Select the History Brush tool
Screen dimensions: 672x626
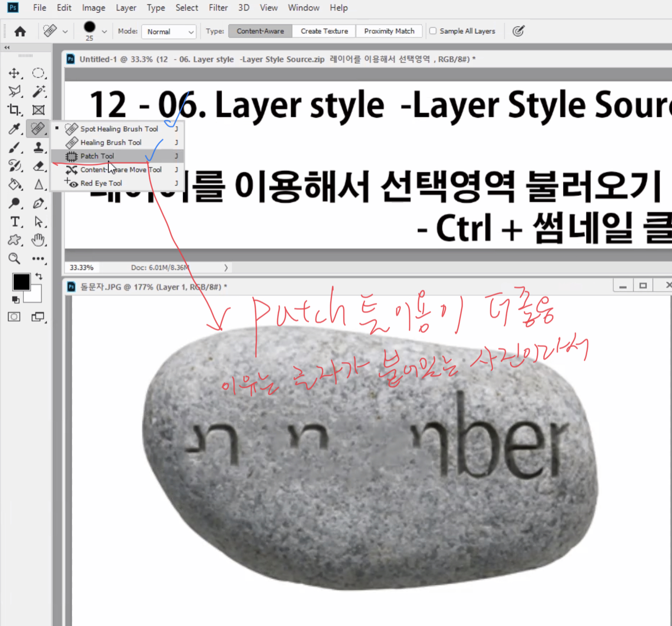[14, 166]
